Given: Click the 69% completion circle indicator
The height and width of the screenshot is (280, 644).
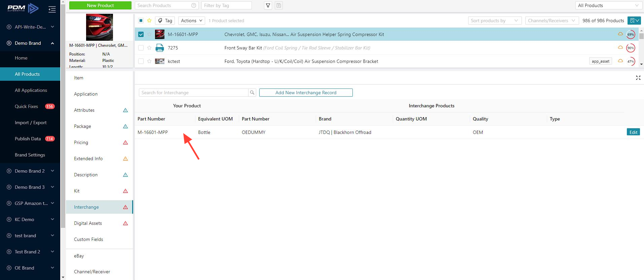Looking at the screenshot, I should click(630, 34).
